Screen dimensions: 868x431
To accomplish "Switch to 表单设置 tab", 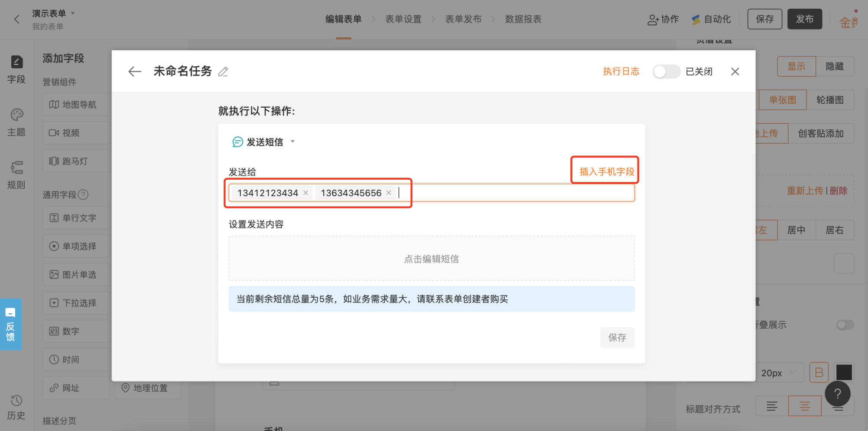I will click(x=403, y=19).
